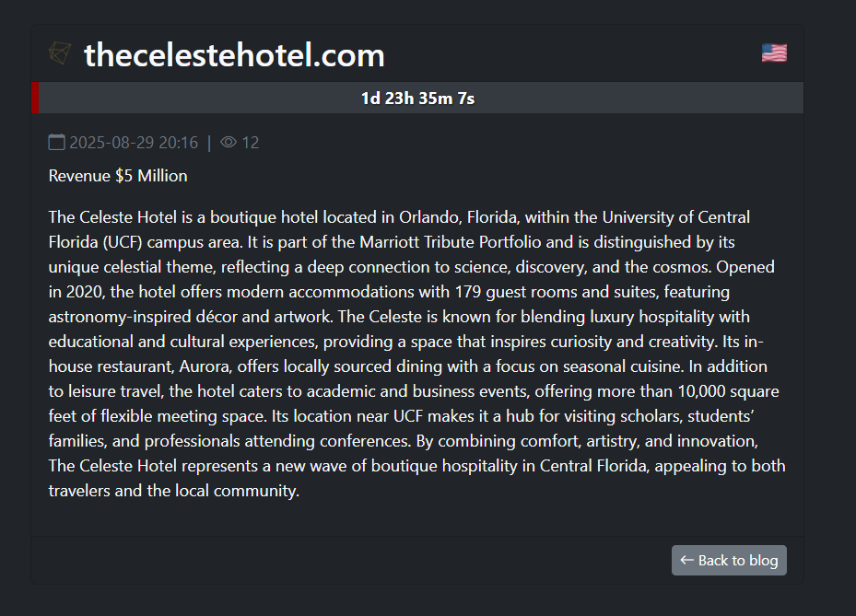Open the thecelestehotel.com title link

pos(233,54)
